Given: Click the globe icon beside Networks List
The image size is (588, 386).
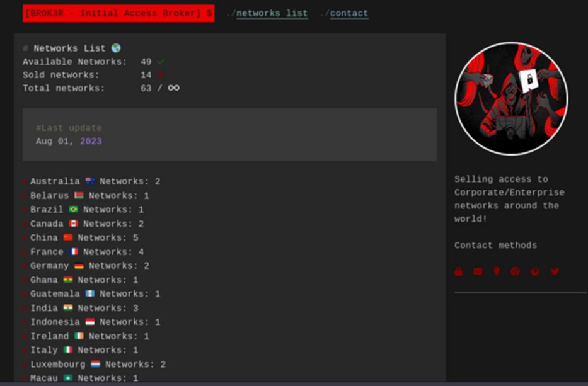Looking at the screenshot, I should coord(116,48).
